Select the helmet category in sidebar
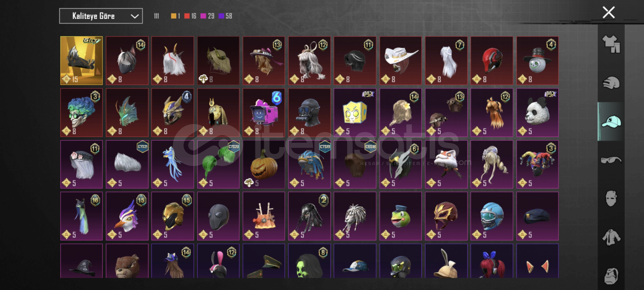Screen dimensions: 644x290 click(x=611, y=83)
